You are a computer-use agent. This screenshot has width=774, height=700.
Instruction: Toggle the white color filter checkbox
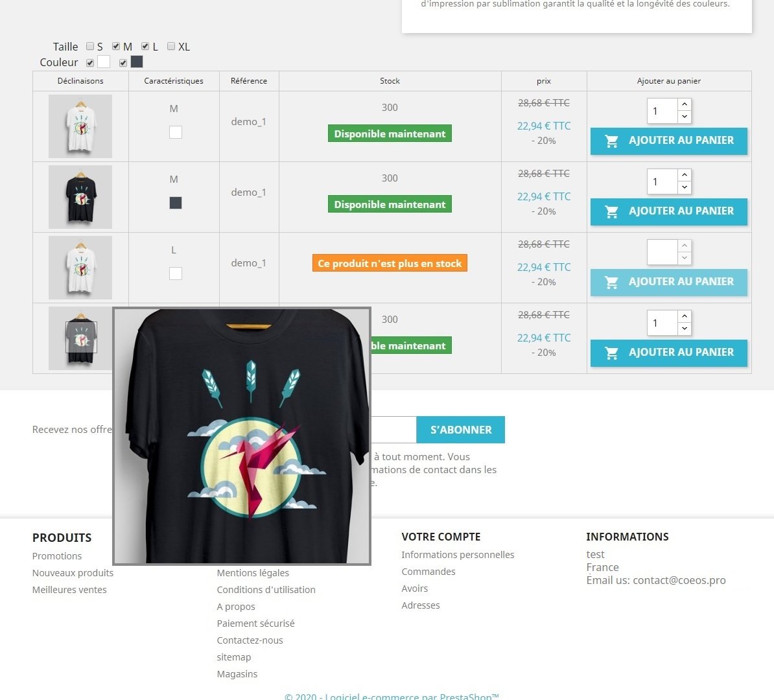pyautogui.click(x=90, y=63)
